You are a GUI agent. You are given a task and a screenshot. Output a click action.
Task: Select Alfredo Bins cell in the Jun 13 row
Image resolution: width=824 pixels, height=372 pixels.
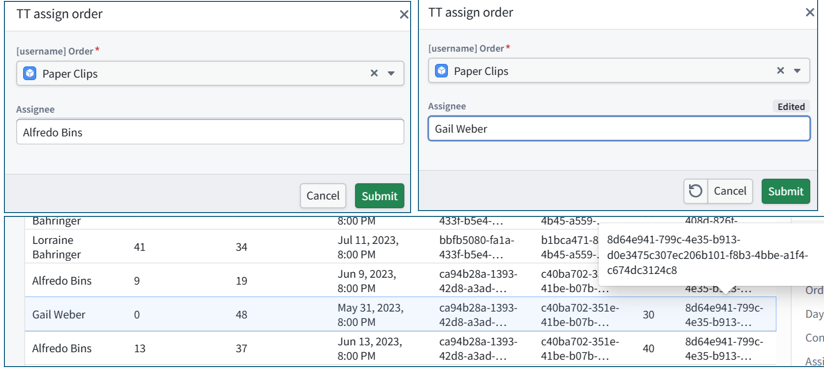(x=61, y=348)
